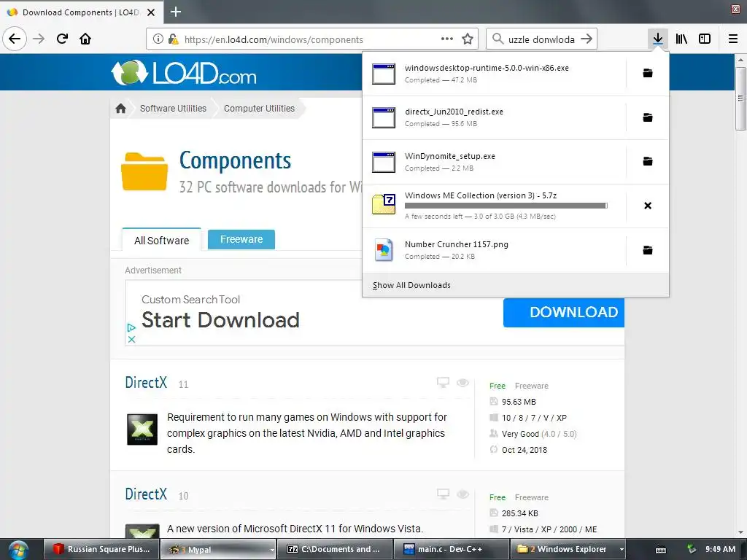Click the lock warning icon in address bar
The height and width of the screenshot is (560, 747).
pyautogui.click(x=173, y=39)
